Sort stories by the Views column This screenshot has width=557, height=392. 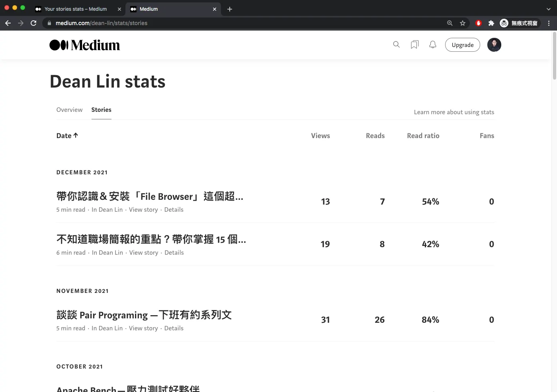click(321, 136)
